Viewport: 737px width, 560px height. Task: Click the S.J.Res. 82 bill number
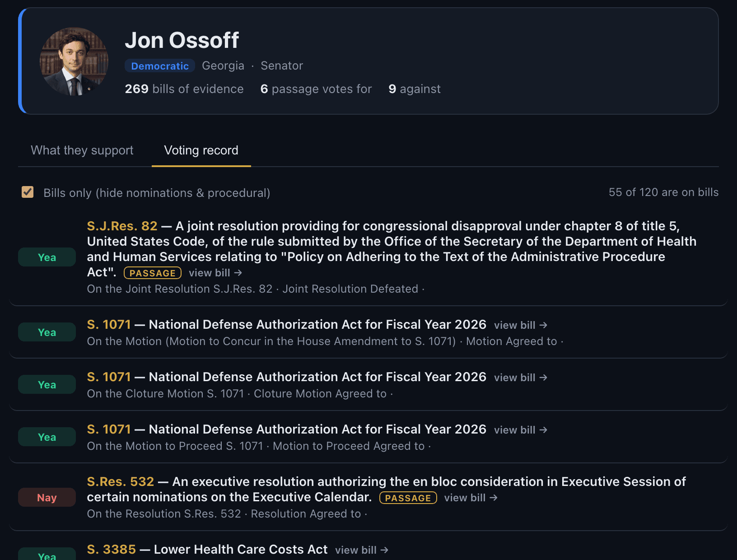[x=122, y=226]
